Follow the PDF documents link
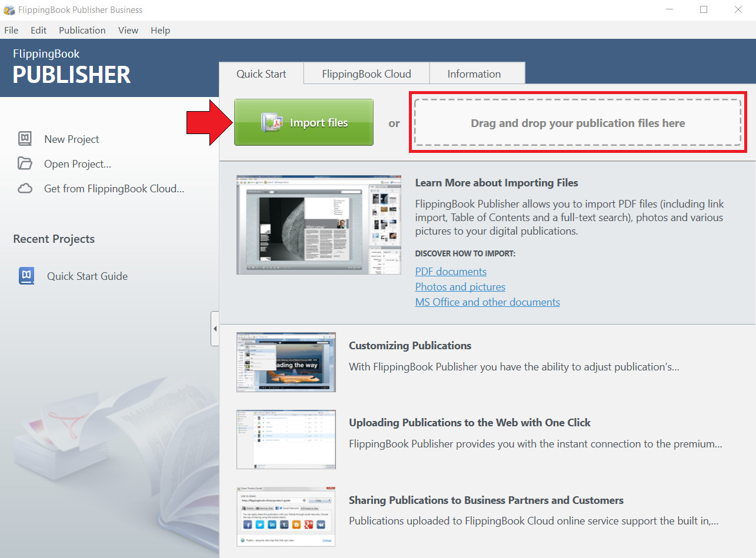This screenshot has width=756, height=558. click(x=451, y=272)
